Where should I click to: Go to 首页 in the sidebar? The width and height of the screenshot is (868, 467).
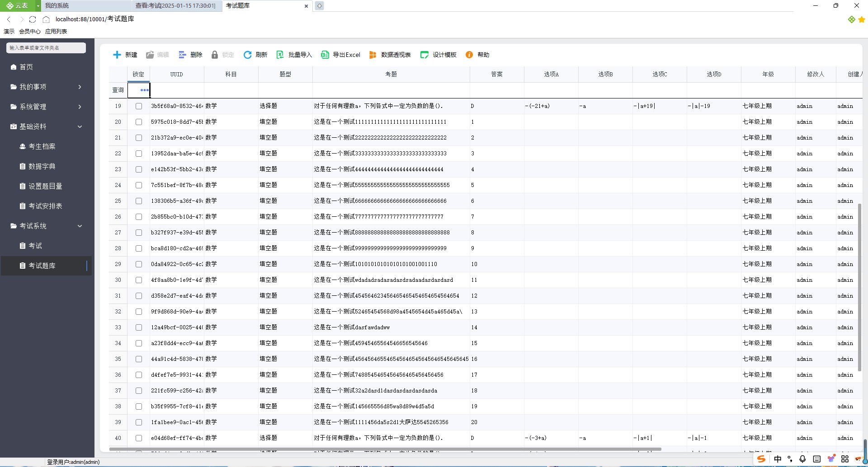click(47, 67)
